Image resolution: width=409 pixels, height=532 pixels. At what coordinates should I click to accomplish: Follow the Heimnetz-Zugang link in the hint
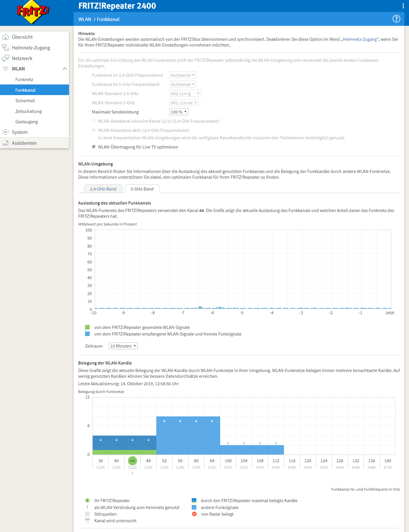click(x=360, y=39)
